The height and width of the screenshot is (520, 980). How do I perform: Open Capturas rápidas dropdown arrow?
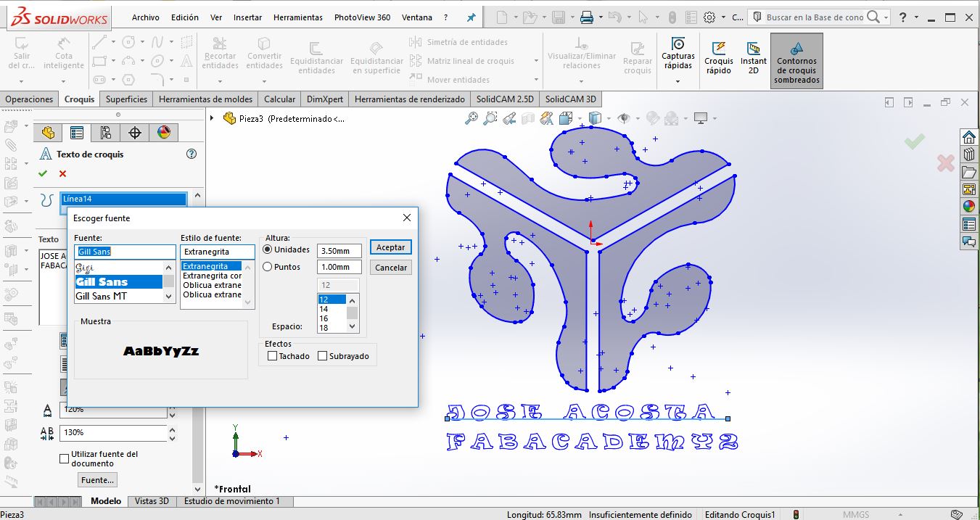[x=678, y=81]
